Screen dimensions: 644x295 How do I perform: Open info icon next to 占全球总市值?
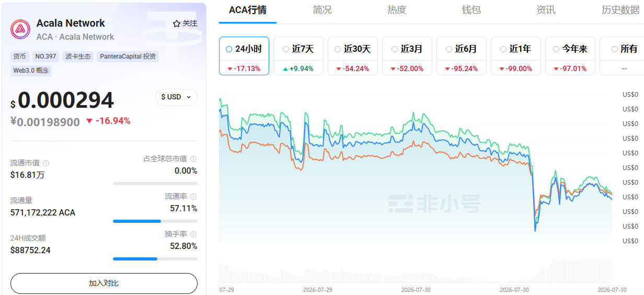coord(193,159)
